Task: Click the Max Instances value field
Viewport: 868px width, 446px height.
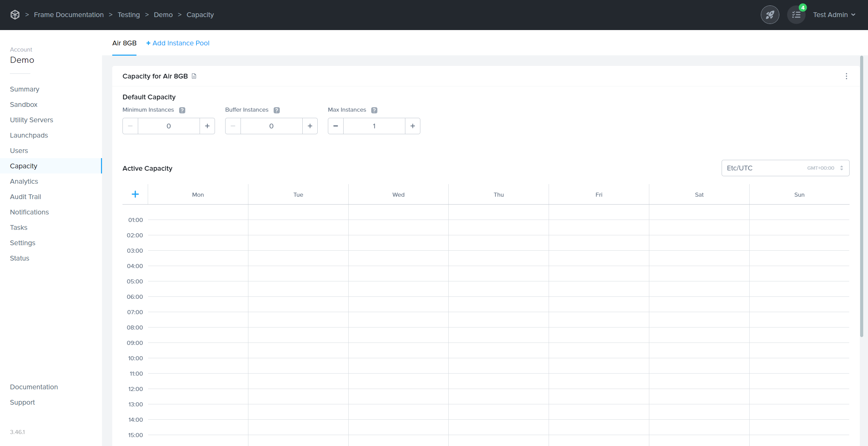Action: point(374,126)
